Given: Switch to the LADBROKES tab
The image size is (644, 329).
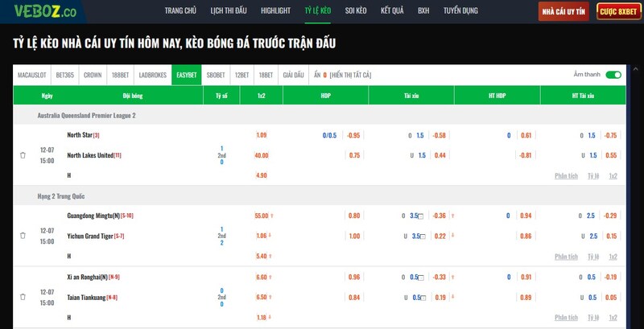Looking at the screenshot, I should [x=153, y=75].
